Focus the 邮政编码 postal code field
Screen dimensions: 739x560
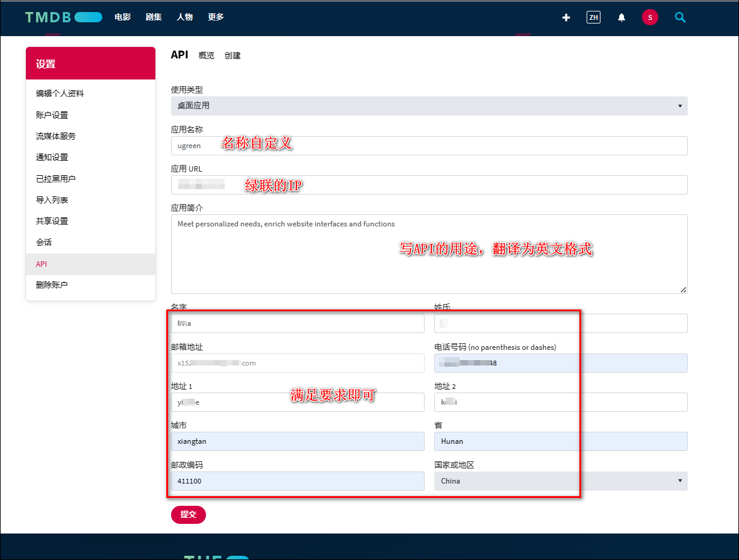(298, 481)
